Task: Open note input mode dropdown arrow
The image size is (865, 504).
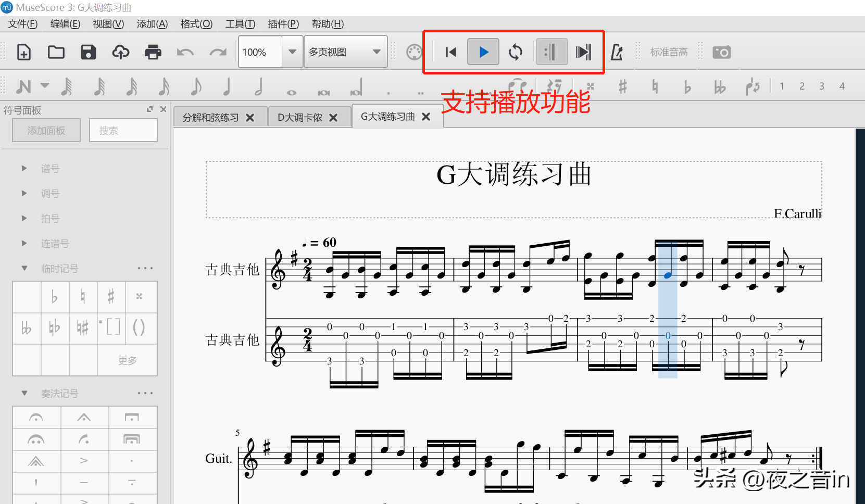Action: [45, 85]
